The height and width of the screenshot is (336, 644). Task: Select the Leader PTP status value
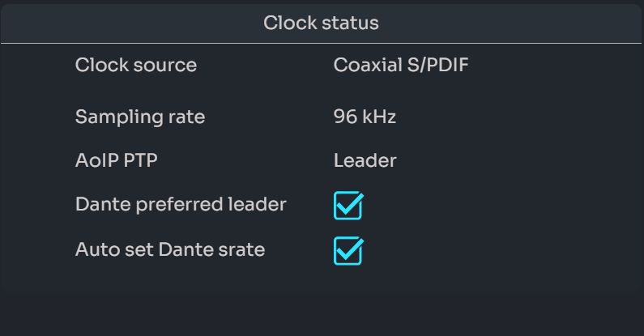coord(365,160)
